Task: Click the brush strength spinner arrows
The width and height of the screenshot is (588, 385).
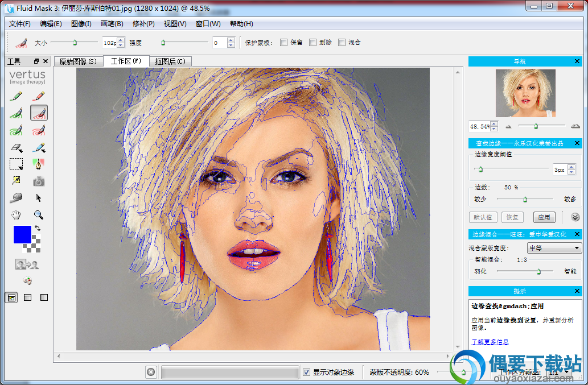Action: coord(231,42)
